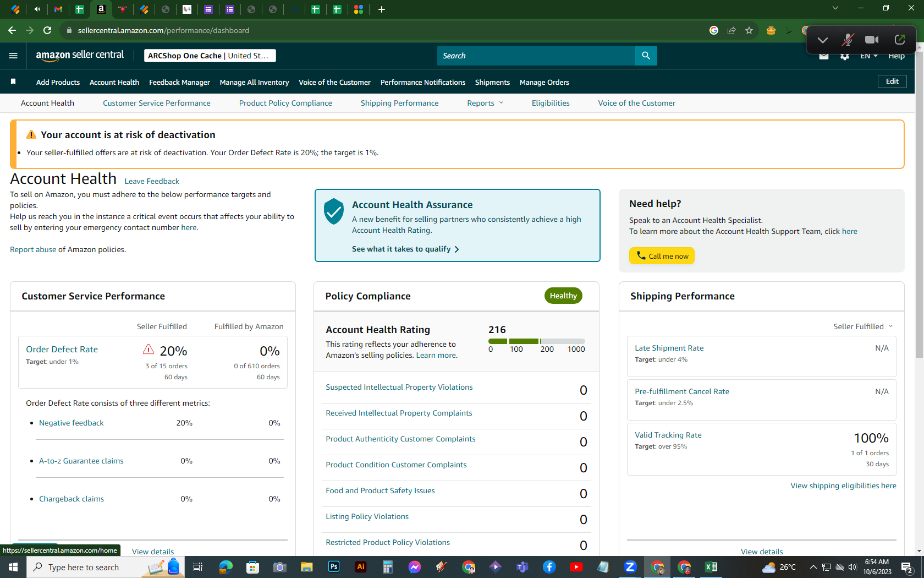
Task: Open the Negative feedback metric link
Action: pos(71,423)
